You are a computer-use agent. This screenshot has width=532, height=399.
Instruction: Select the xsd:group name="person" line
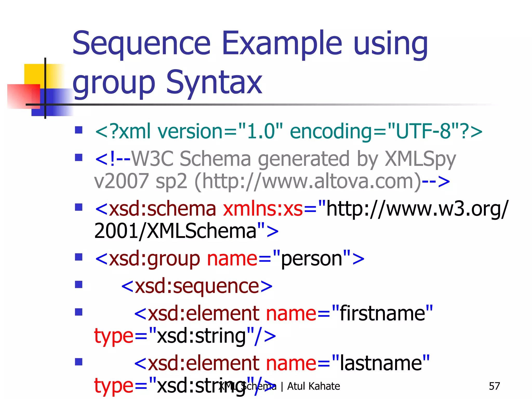230,259
